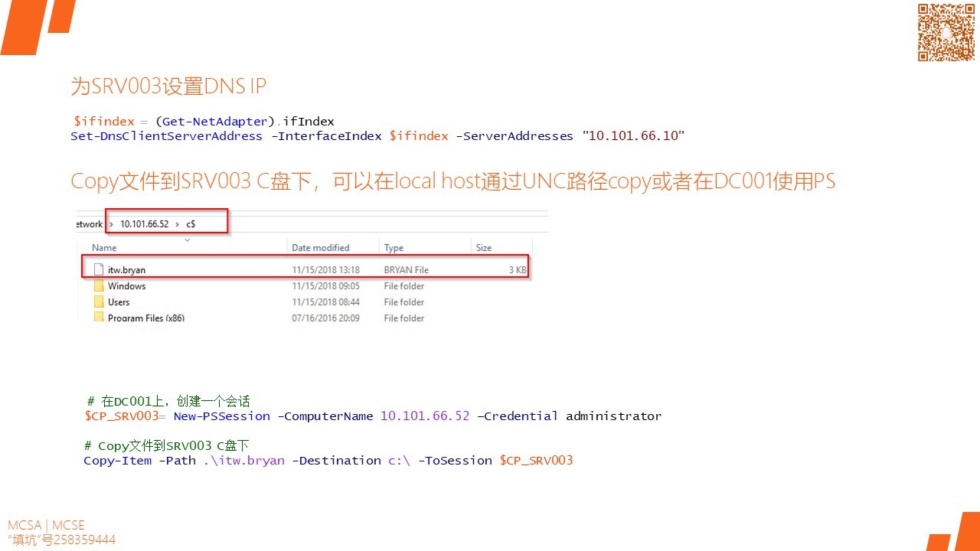Click c$ in the address path
This screenshot has width=980, height=551.
point(191,224)
